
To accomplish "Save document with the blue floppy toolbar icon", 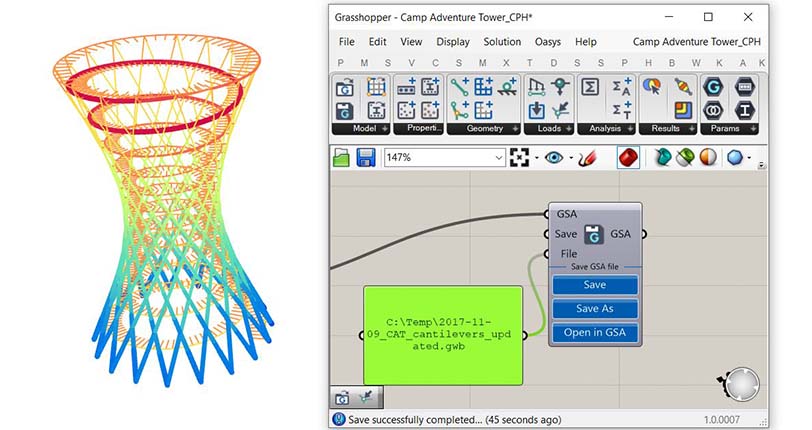I will pyautogui.click(x=366, y=157).
